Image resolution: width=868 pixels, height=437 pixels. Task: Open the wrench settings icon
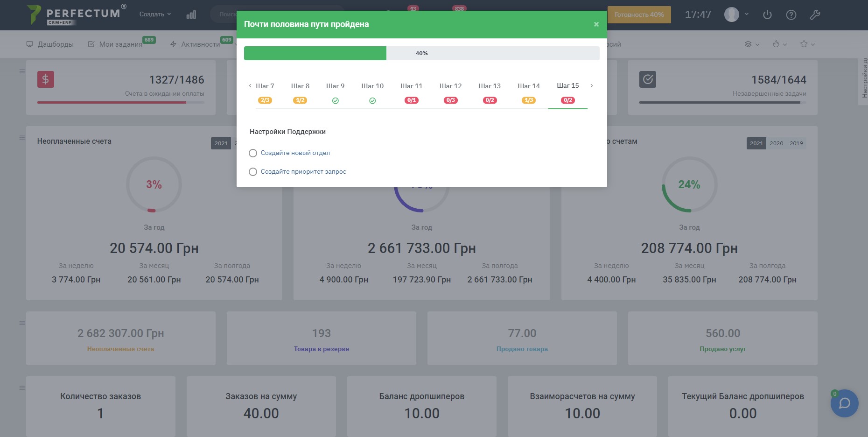[815, 15]
